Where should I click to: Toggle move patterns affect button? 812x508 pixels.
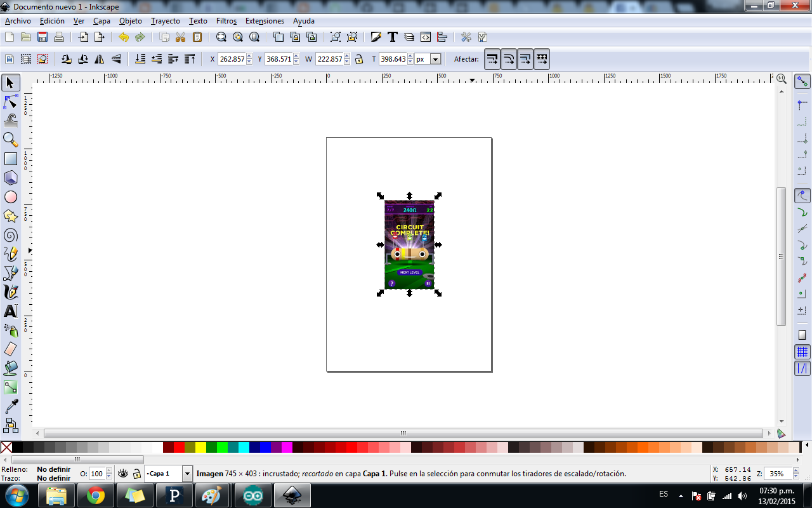tap(542, 59)
